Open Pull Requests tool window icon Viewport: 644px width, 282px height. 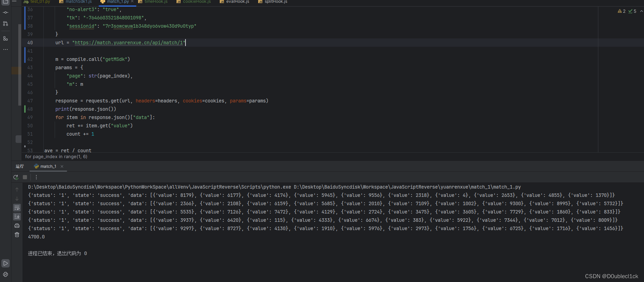pyautogui.click(x=6, y=24)
